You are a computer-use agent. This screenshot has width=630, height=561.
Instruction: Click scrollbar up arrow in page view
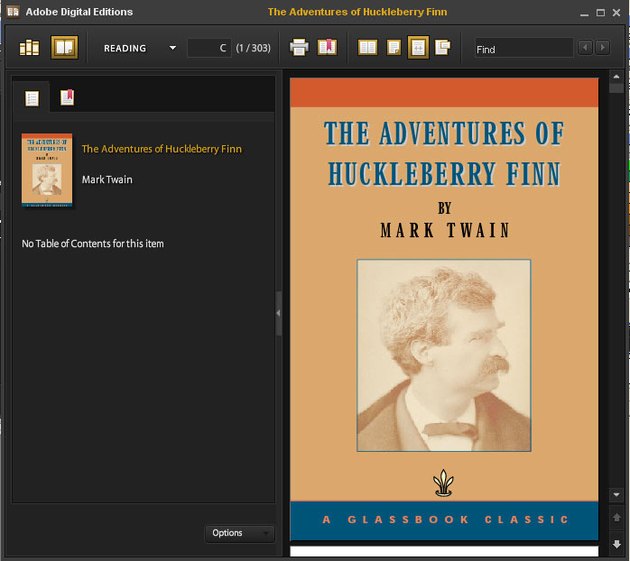(616, 76)
